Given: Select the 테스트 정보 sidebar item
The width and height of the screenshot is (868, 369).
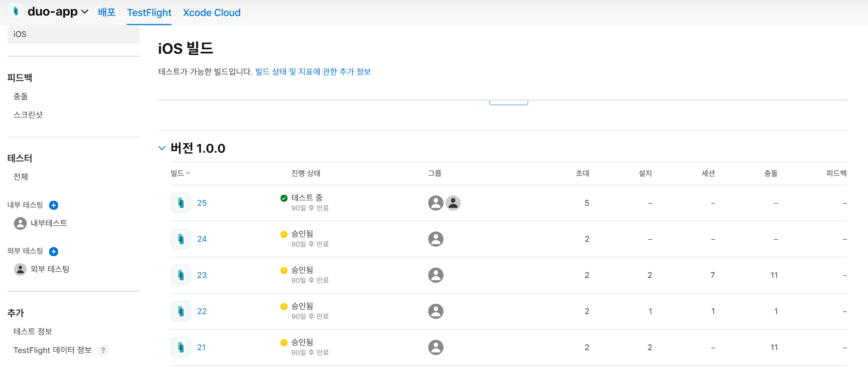Looking at the screenshot, I should [x=33, y=331].
